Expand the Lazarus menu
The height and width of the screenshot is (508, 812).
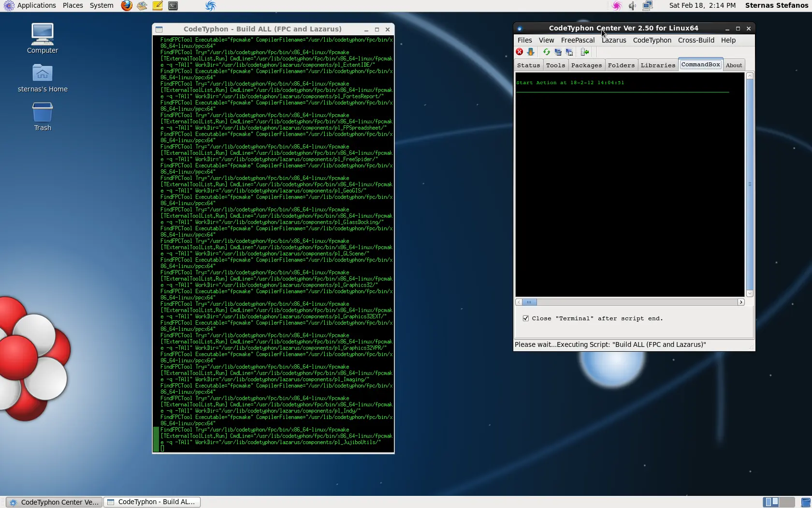[x=614, y=40]
